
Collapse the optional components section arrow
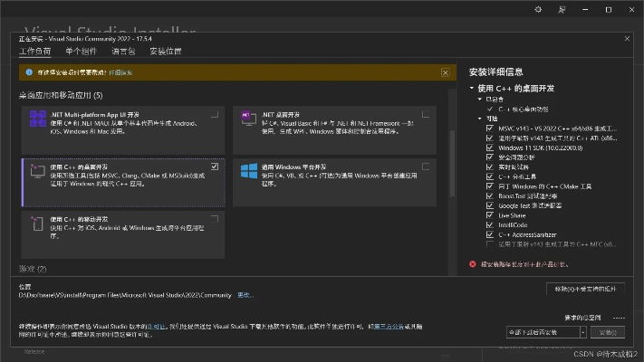click(x=480, y=119)
